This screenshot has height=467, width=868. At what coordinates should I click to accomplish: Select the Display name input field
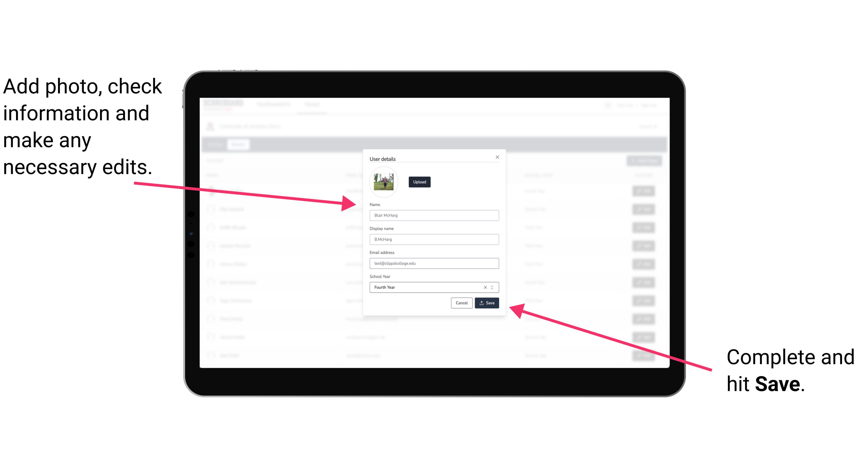tap(433, 239)
